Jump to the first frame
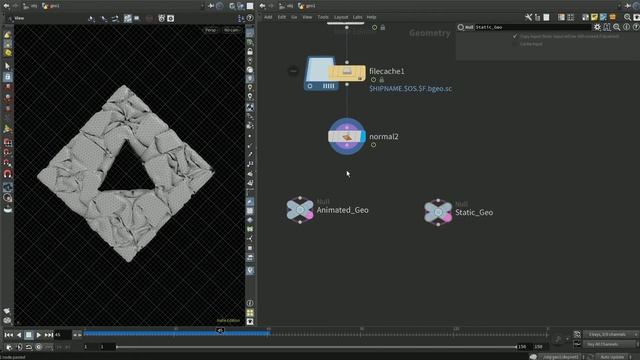Image resolution: width=640 pixels, height=360 pixels. (x=9, y=335)
